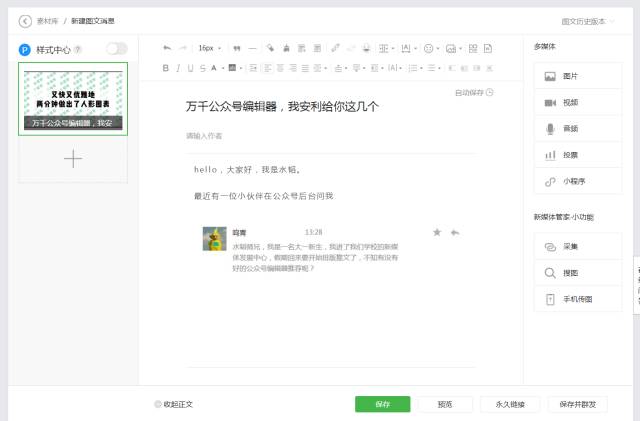Click the 保存并群发 button
640x421 pixels.
pos(578,404)
